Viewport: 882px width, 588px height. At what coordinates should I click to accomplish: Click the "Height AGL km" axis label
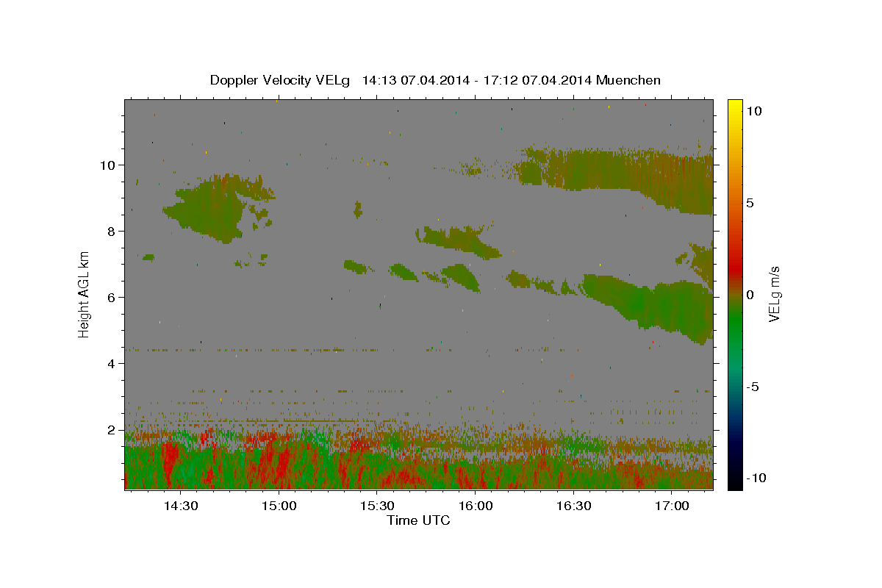pyautogui.click(x=84, y=293)
